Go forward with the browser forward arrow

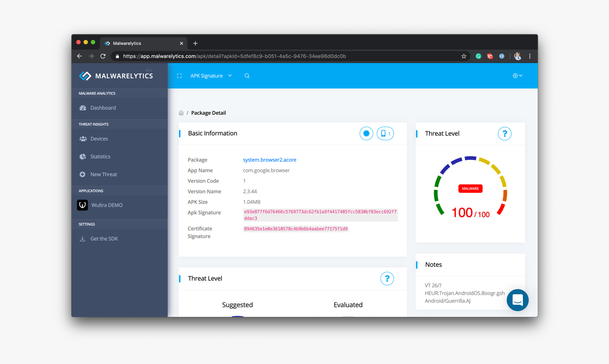tap(91, 56)
